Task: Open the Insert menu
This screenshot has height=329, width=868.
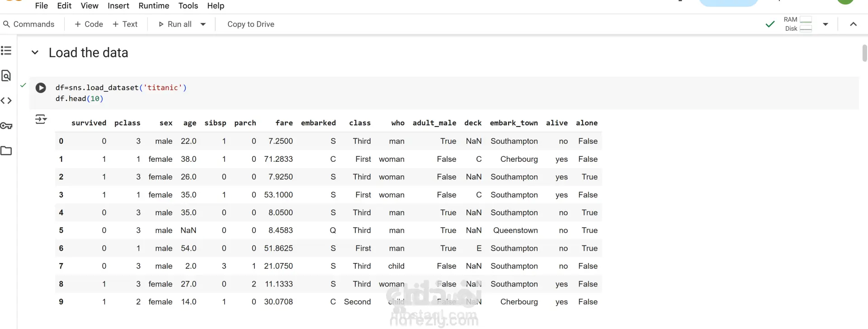Action: coord(118,6)
